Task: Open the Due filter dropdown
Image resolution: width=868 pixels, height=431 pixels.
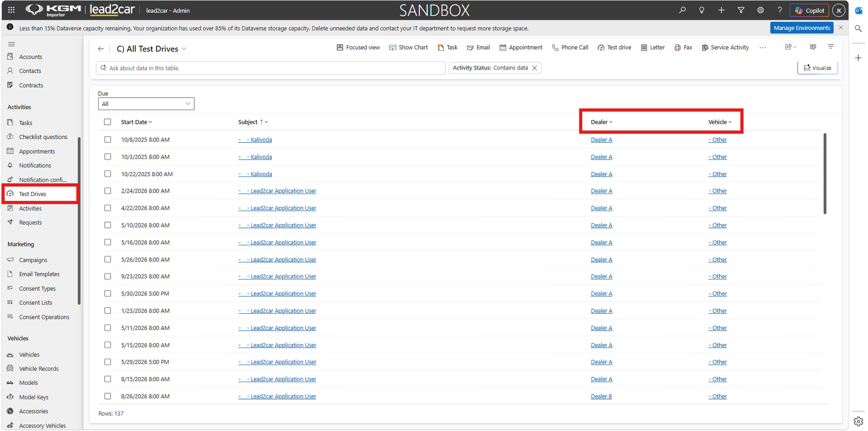Action: tap(146, 104)
